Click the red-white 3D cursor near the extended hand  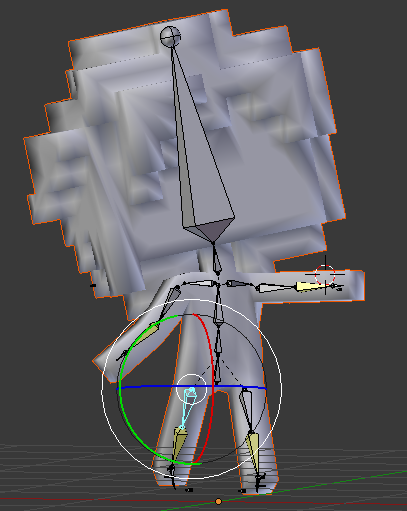[325, 275]
